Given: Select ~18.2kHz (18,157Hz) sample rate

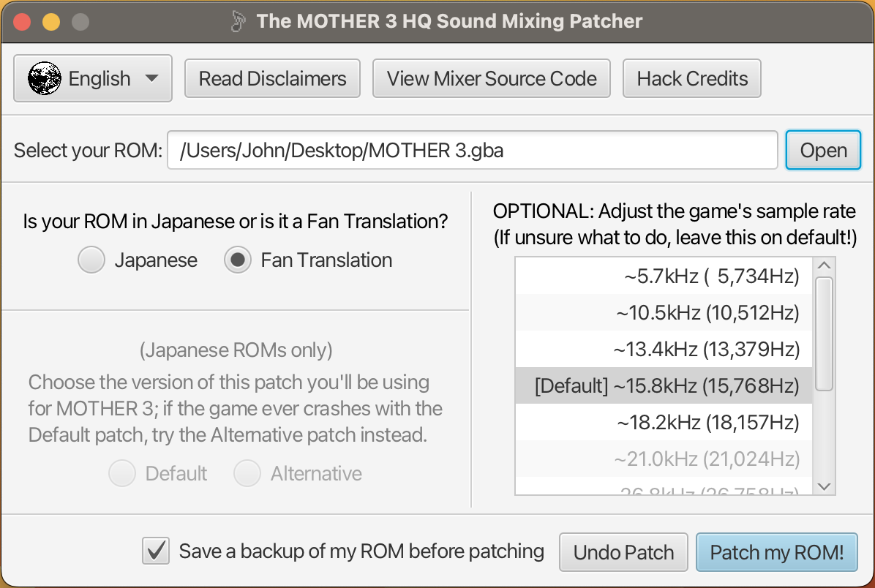Looking at the screenshot, I should 664,422.
